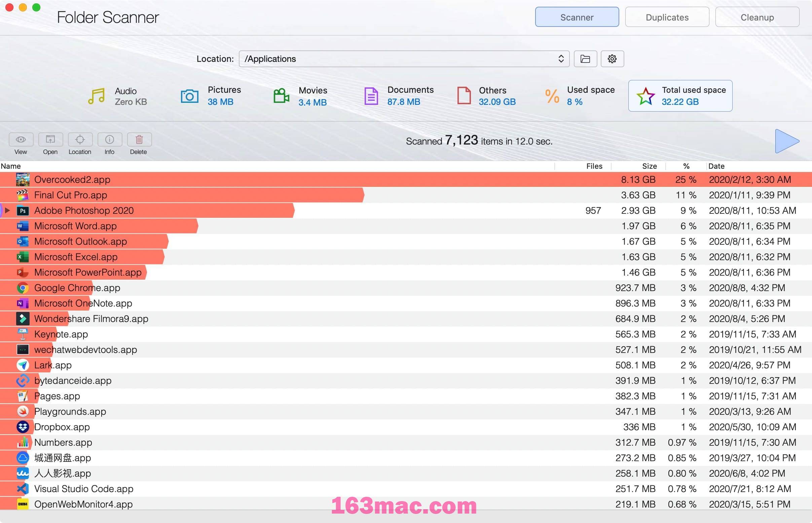Screen dimensions: 812x523
Task: Select the 人人影视.app row name
Action: 63,473
